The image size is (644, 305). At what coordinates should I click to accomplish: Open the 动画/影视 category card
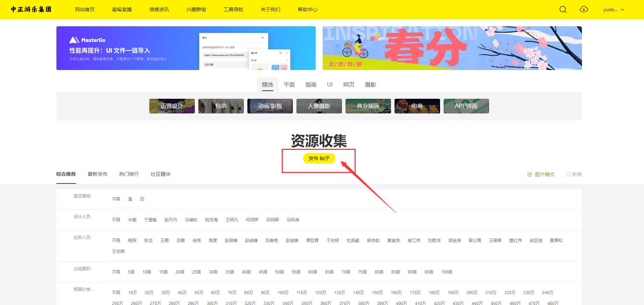click(x=270, y=106)
